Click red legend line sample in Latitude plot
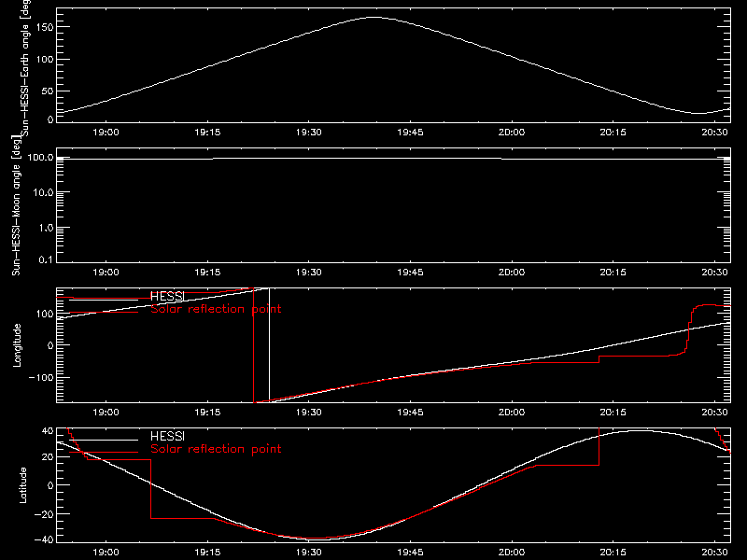Image resolution: width=747 pixels, height=560 pixels. pyautogui.click(x=104, y=453)
